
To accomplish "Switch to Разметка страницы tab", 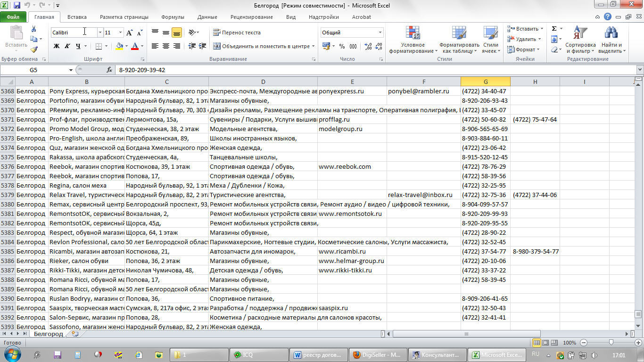I will tap(124, 17).
